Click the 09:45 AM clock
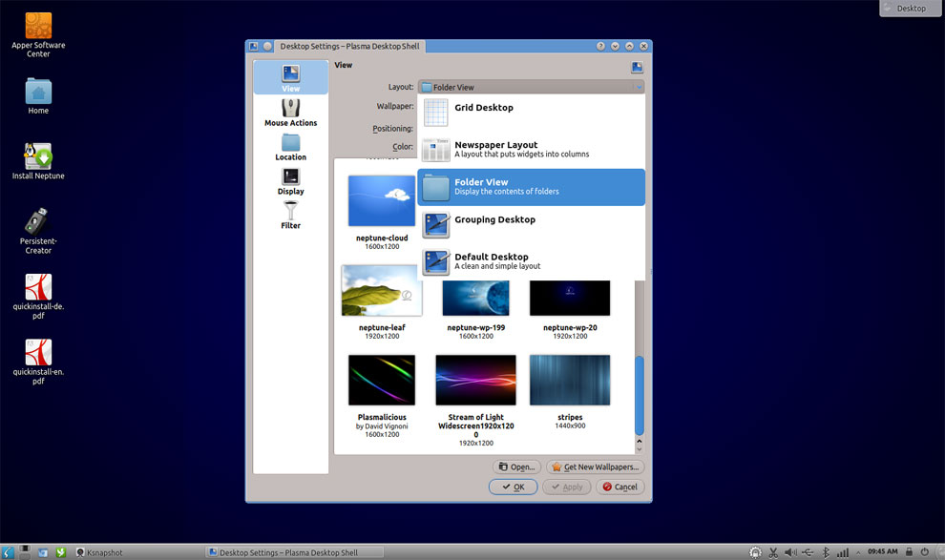Image resolution: width=945 pixels, height=560 pixels. [882, 551]
